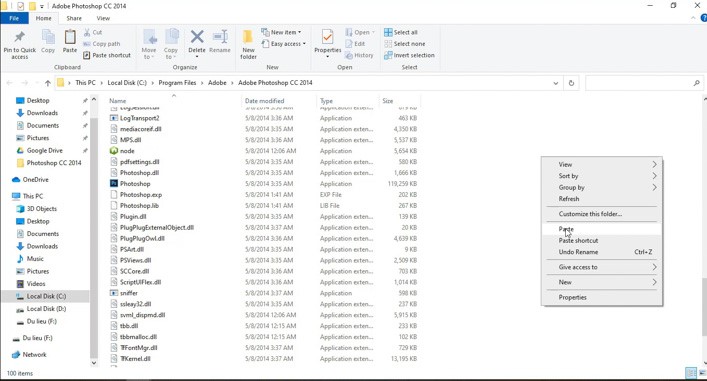The image size is (707, 381).
Task: Open OneDrive in the navigation pane
Action: pyautogui.click(x=30, y=179)
